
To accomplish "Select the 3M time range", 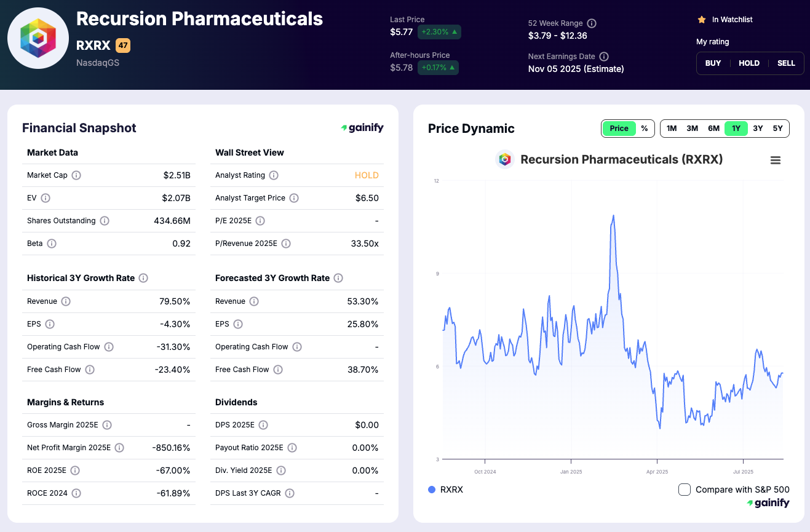I will click(693, 129).
